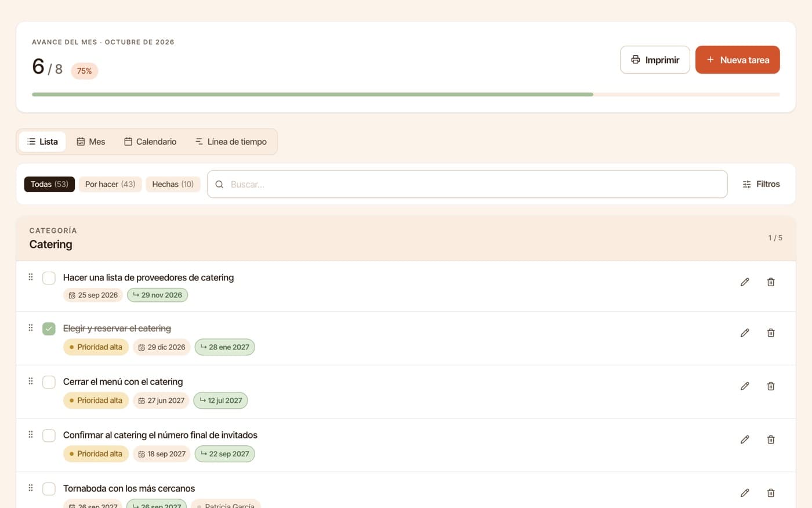The height and width of the screenshot is (508, 812).
Task: Open the due date chip '29 nov 2026'
Action: point(157,295)
